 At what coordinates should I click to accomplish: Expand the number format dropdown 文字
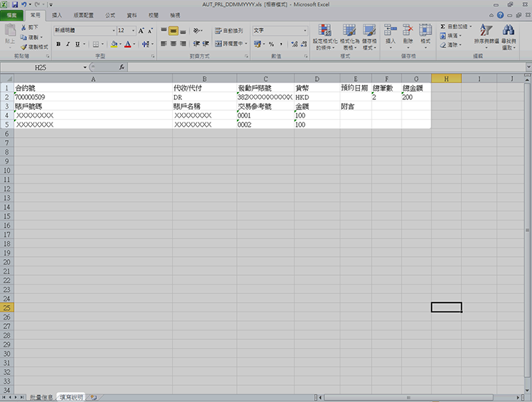(x=305, y=31)
